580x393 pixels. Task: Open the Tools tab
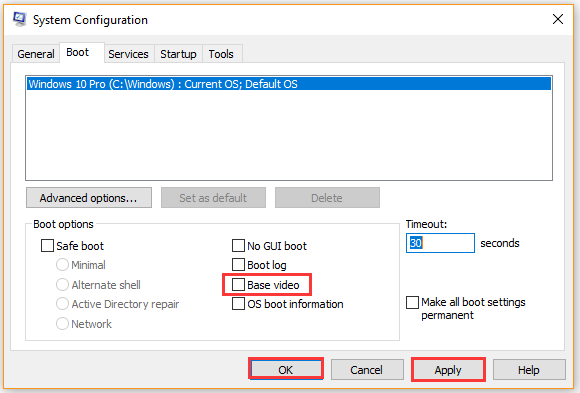221,54
